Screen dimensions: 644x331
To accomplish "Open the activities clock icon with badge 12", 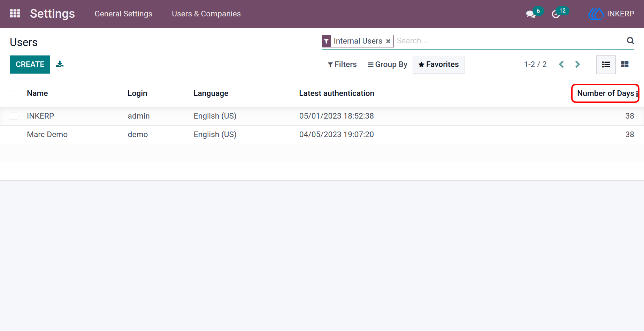I will [x=556, y=14].
